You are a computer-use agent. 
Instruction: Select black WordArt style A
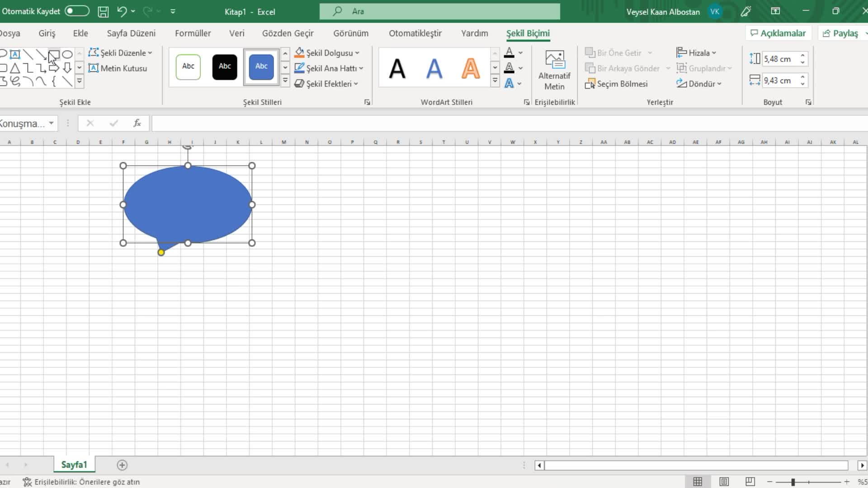tap(397, 69)
